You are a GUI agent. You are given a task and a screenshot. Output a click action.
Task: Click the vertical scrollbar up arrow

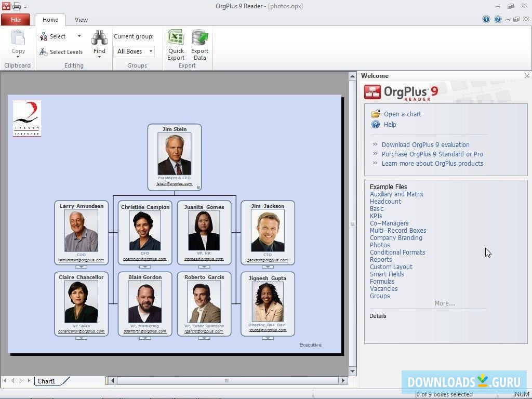[x=352, y=76]
